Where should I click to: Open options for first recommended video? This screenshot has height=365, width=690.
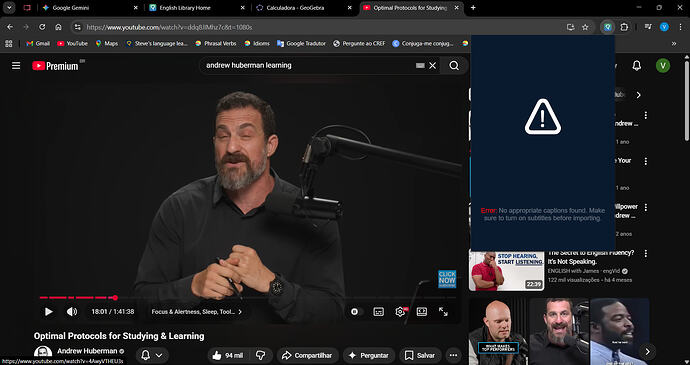pos(646,115)
